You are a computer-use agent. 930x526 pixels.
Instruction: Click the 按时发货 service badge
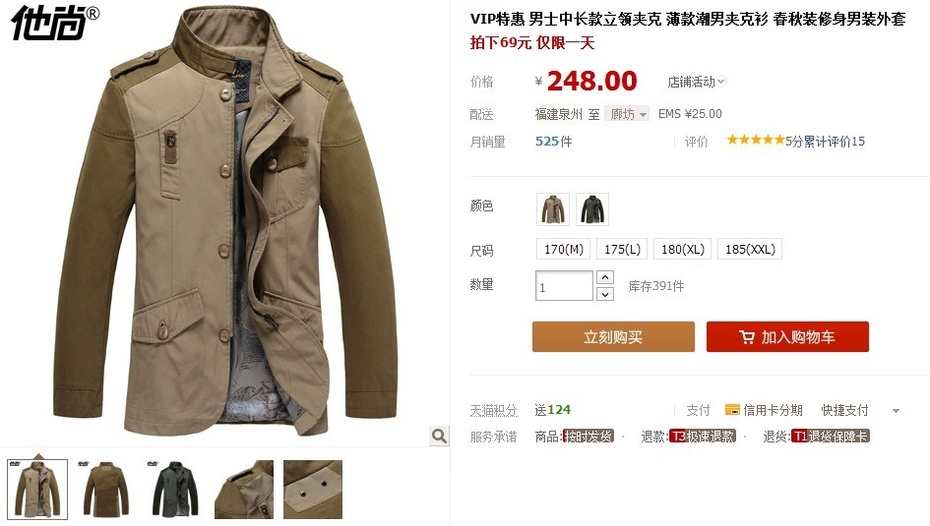(x=588, y=436)
